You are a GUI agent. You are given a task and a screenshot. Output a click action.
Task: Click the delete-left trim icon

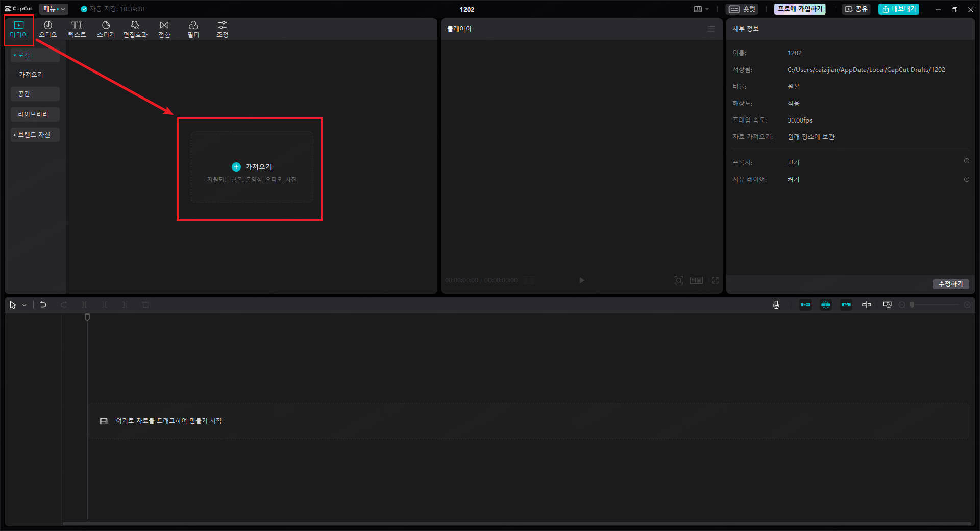(105, 305)
